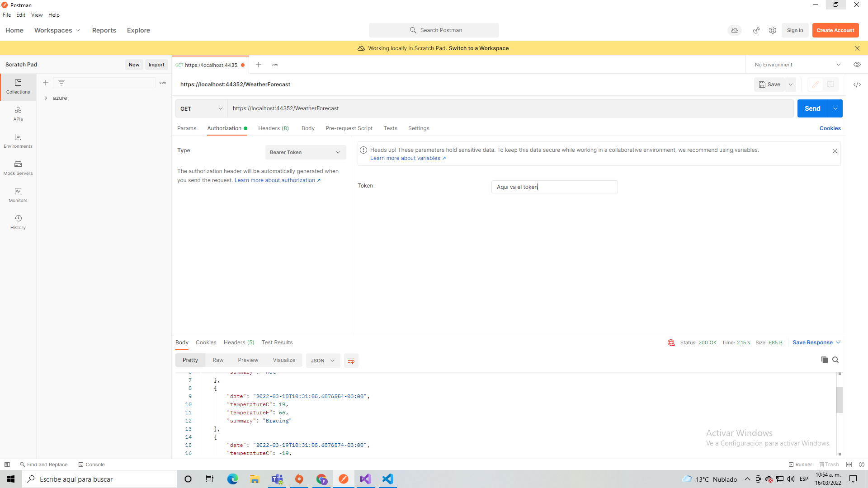Open the History sidebar panel

point(18,222)
